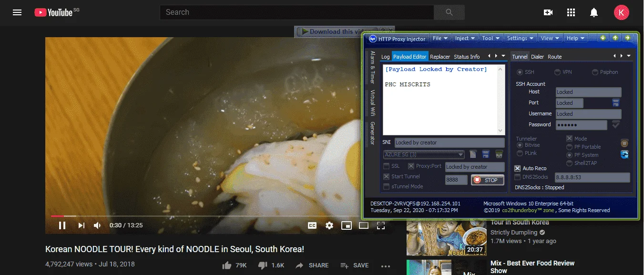
Task: Select the PF Portable radio button
Action: click(x=569, y=147)
